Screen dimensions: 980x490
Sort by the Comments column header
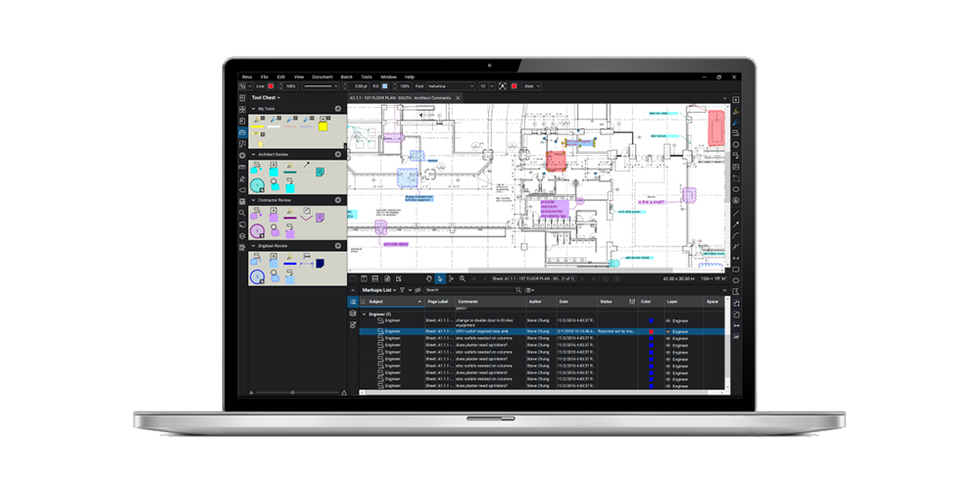pyautogui.click(x=490, y=301)
